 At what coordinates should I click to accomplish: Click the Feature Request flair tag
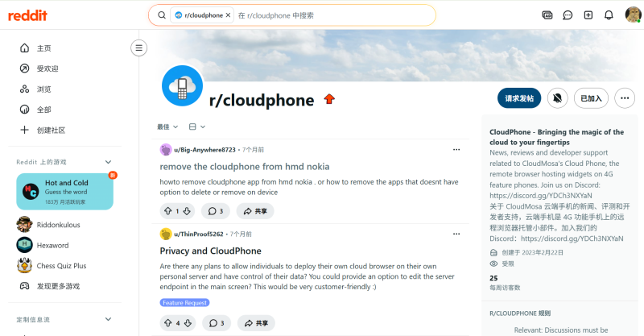[185, 303]
